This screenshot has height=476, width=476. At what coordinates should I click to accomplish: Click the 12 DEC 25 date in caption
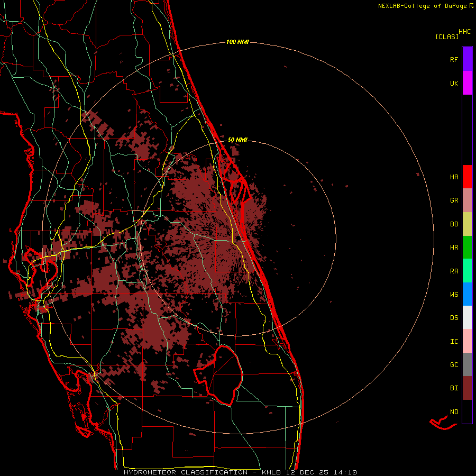click(308, 472)
